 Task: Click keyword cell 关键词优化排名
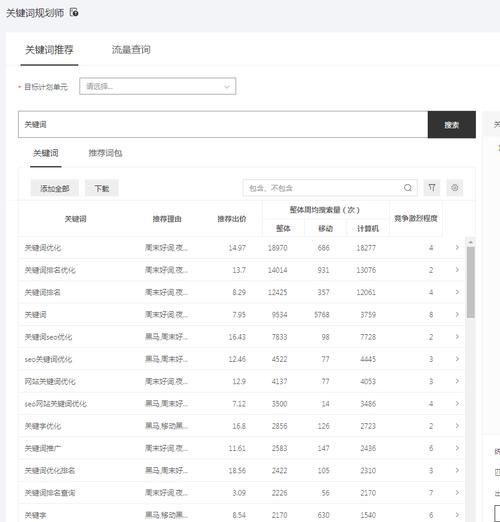click(x=50, y=471)
